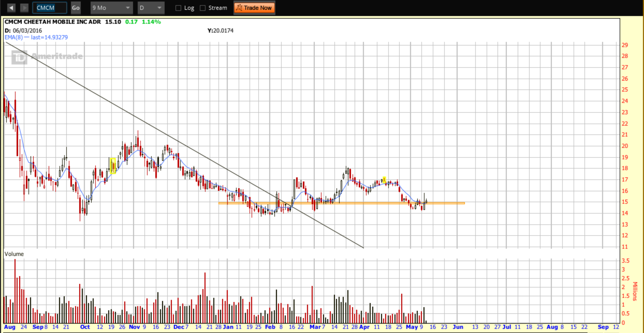Enable the Stream checkbox

tap(203, 8)
